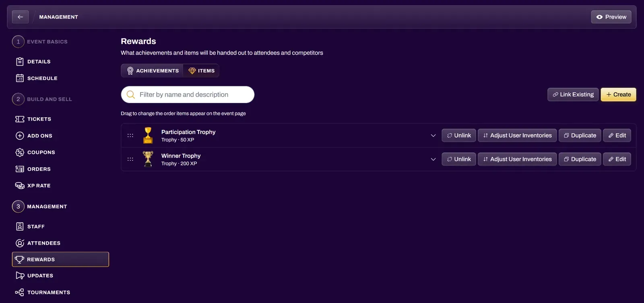The height and width of the screenshot is (303, 644).
Task: Click Link Existing button
Action: 573,94
